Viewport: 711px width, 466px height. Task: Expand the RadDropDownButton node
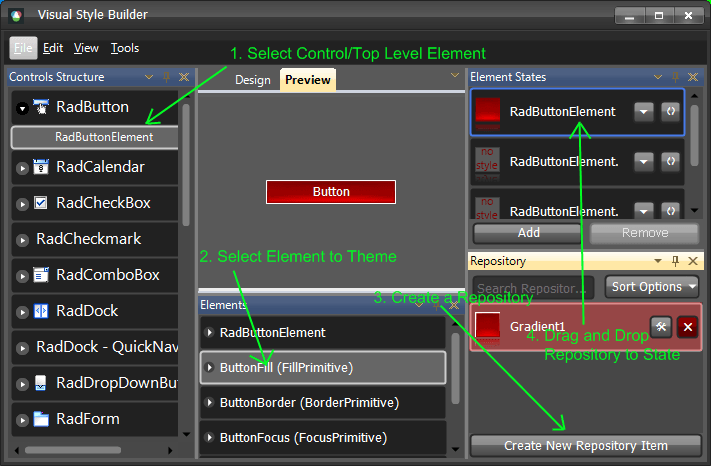[22, 384]
